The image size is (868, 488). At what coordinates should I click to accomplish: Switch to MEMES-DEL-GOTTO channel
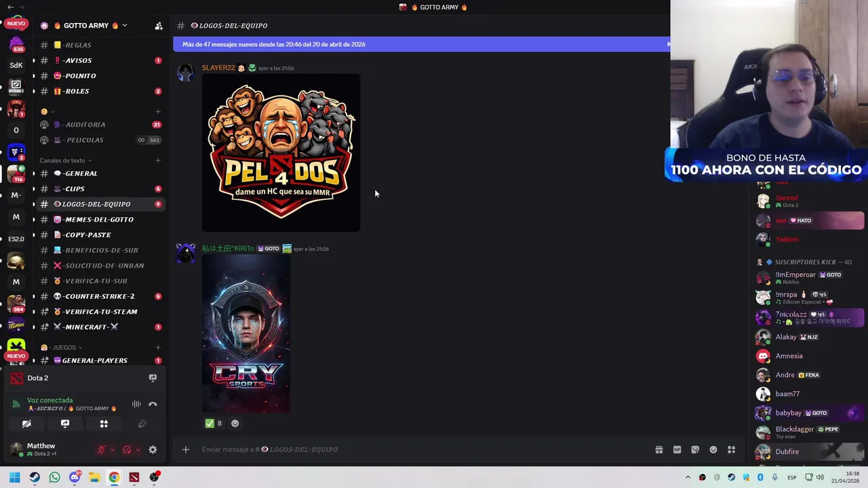pyautogui.click(x=100, y=220)
